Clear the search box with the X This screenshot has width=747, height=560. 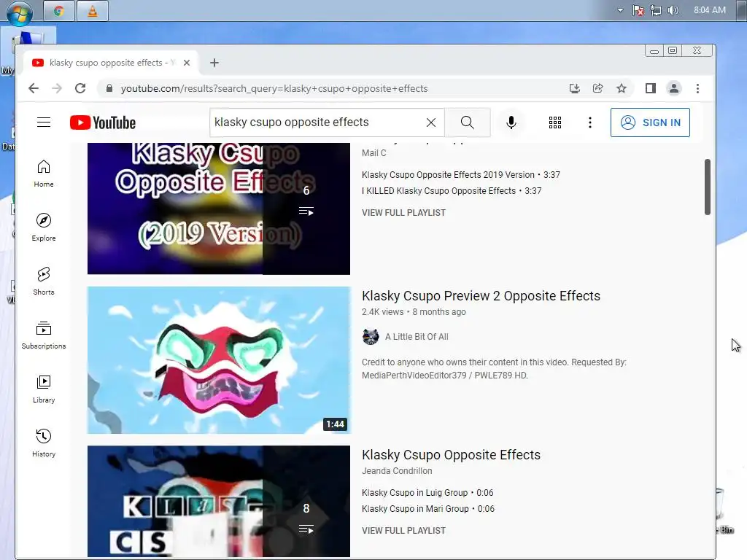[x=430, y=122]
